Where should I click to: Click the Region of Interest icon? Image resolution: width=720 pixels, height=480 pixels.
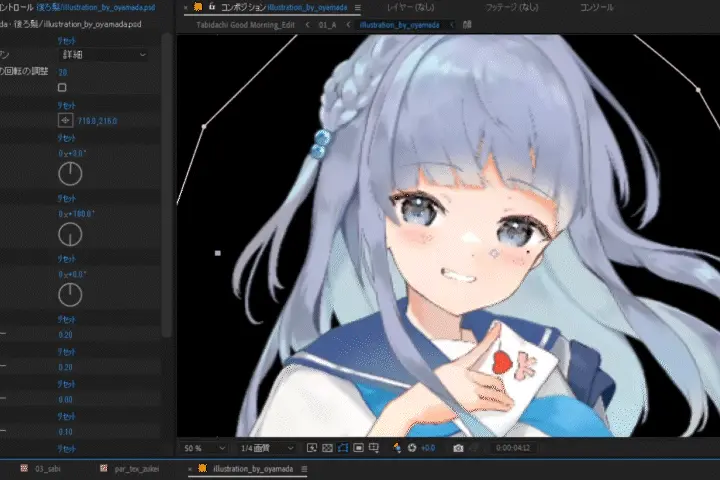coord(359,448)
